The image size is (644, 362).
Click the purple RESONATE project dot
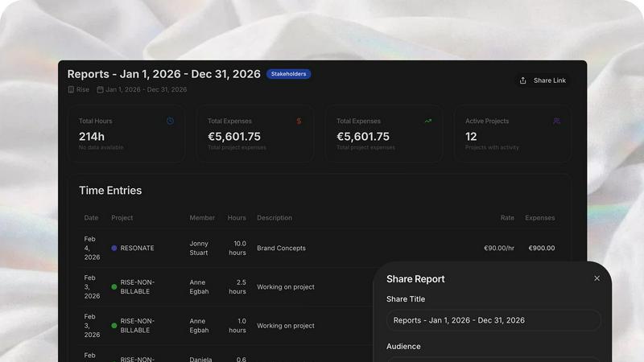tap(114, 249)
